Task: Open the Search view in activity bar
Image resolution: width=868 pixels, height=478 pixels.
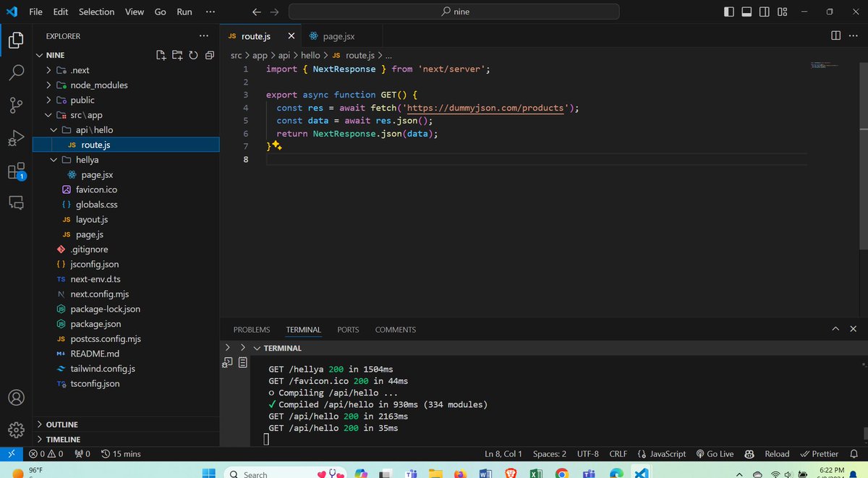Action: point(16,73)
